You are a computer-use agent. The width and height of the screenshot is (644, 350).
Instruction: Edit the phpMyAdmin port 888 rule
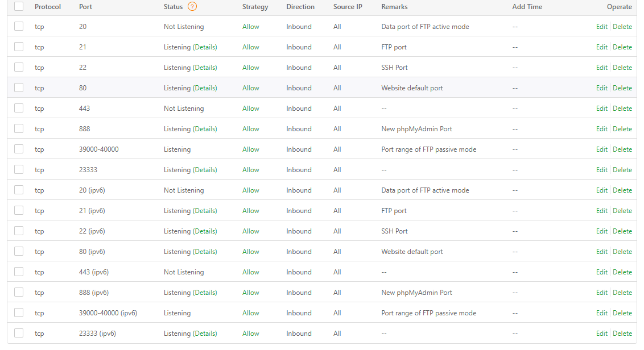click(601, 129)
